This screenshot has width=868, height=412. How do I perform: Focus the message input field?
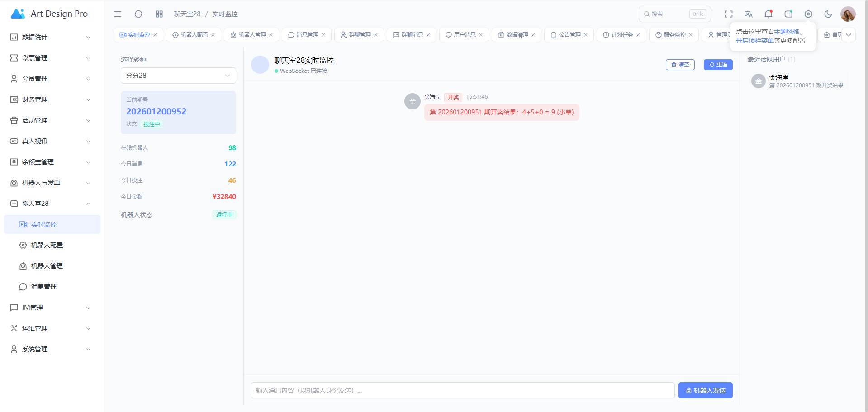tap(462, 390)
